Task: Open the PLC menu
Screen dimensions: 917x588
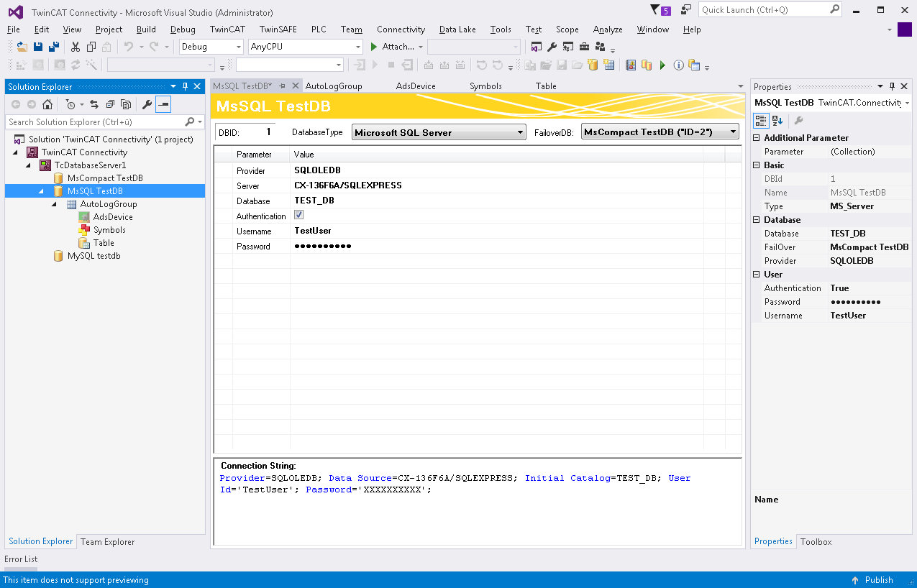Action: point(319,29)
